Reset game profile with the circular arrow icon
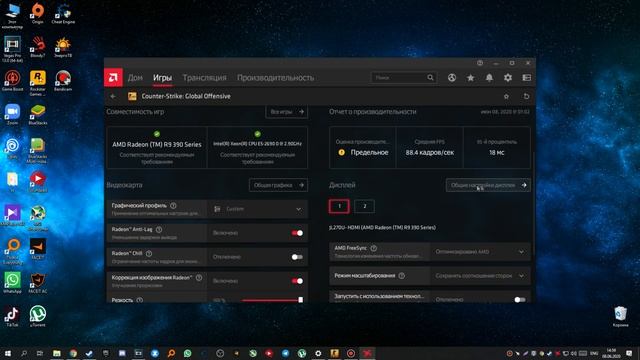The width and height of the screenshot is (640, 360). (x=526, y=96)
